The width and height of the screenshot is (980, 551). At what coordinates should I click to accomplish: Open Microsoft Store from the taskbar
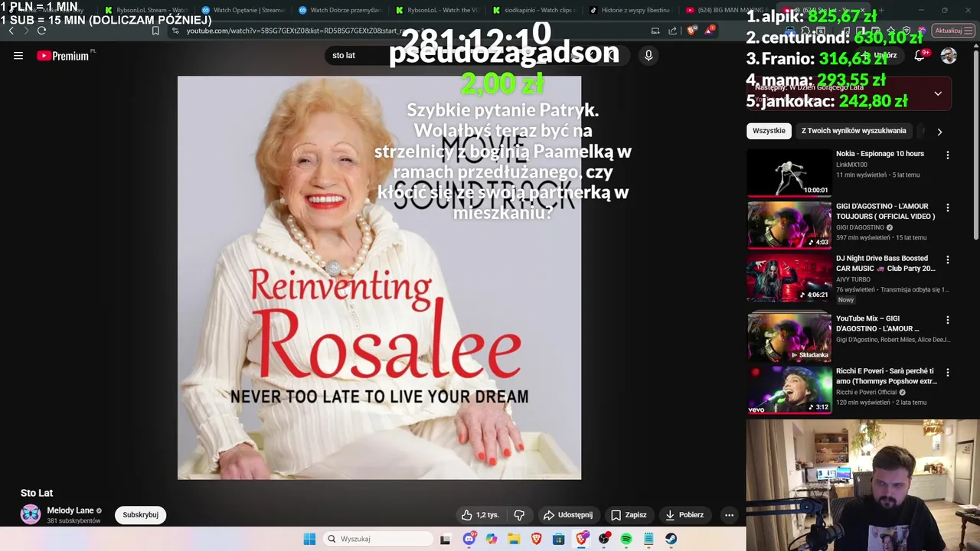tap(559, 539)
